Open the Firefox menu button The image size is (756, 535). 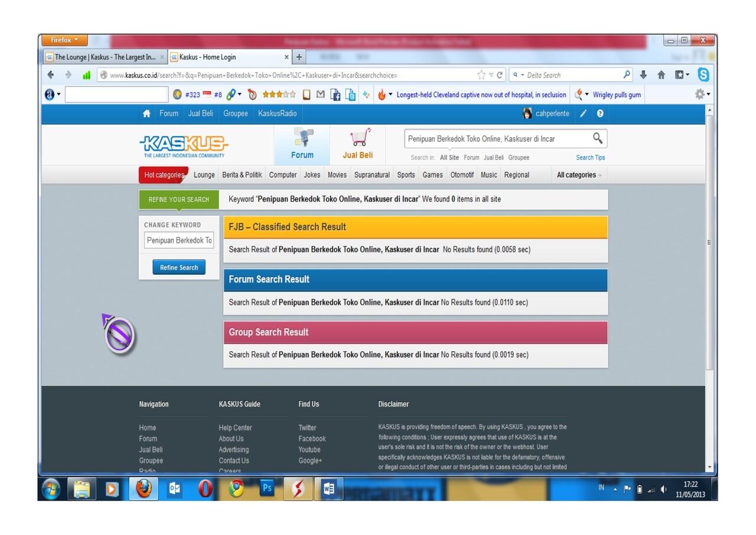point(64,40)
